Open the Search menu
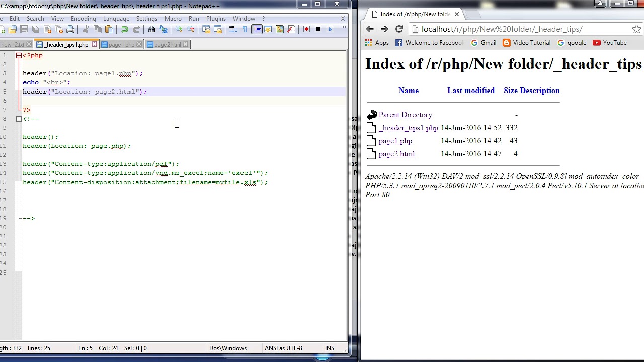Viewport: 644px width, 362px height. point(35,19)
